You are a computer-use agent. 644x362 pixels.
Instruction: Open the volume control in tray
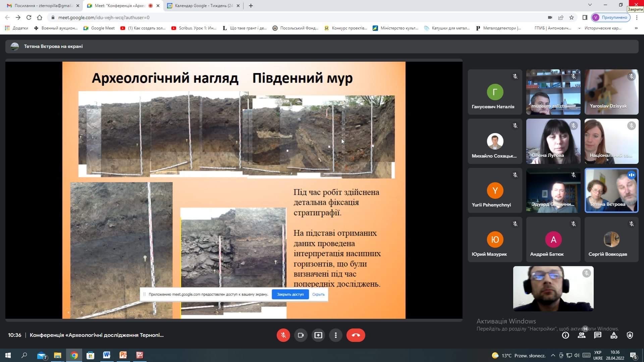tap(577, 355)
